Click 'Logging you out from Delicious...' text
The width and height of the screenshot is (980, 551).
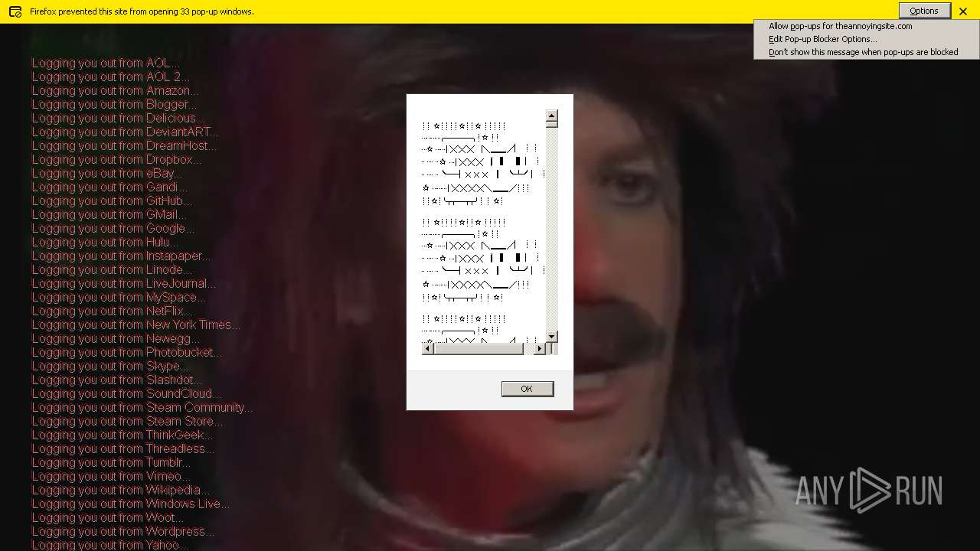tap(118, 118)
